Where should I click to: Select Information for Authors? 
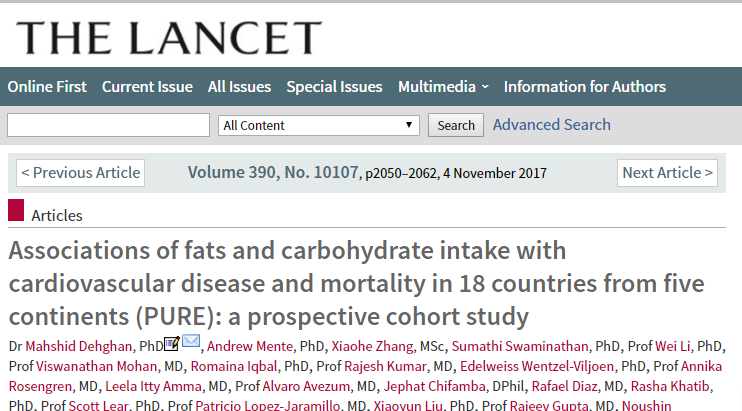(584, 87)
